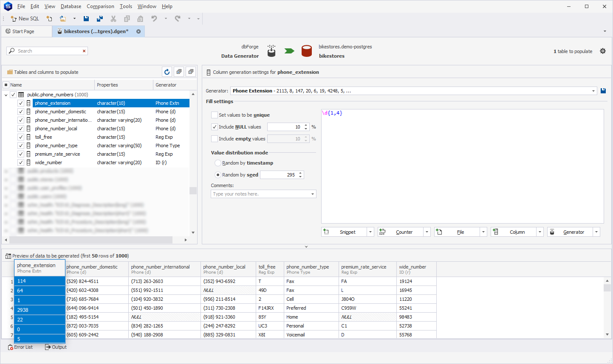The height and width of the screenshot is (364, 613).
Task: Save the current document with the floppy icon
Action: pyautogui.click(x=86, y=19)
